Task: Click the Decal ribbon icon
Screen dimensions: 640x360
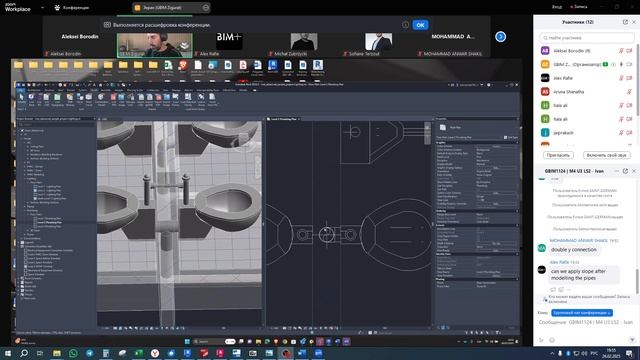Action: tap(80, 99)
